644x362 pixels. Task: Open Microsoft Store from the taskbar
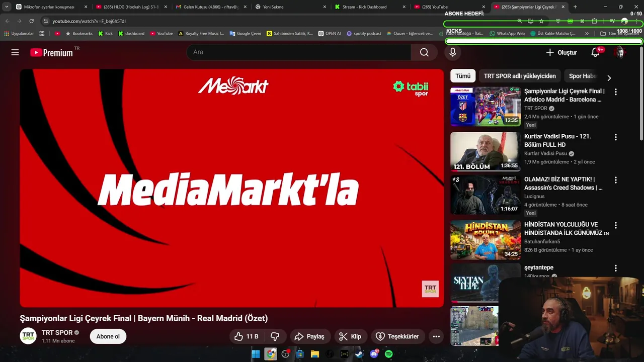300,354
